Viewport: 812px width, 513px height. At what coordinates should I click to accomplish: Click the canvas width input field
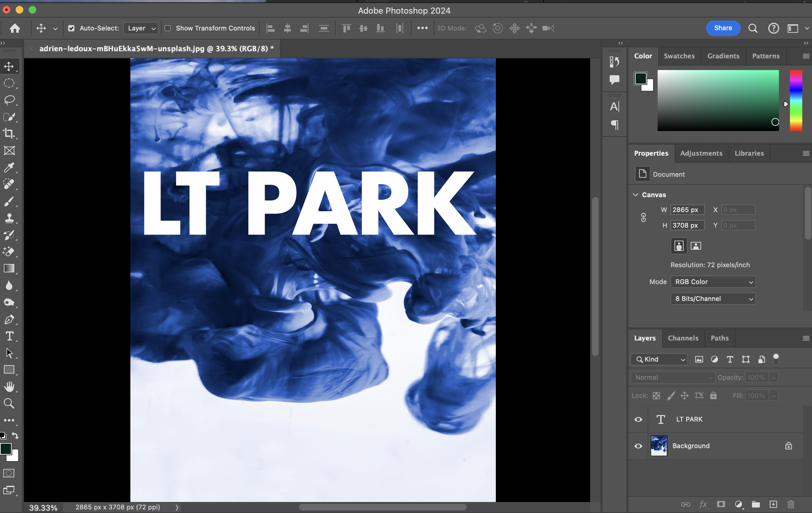(x=687, y=210)
